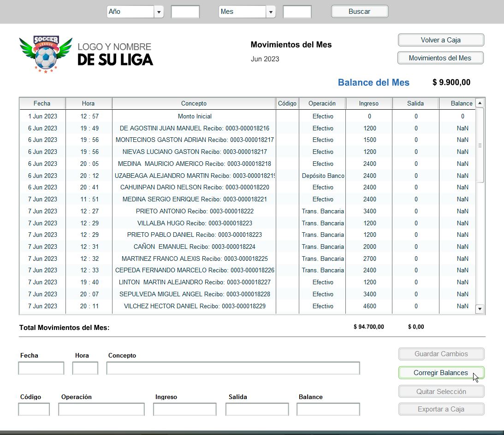Select CAHUINPAN DARIO NELSON row
Screen dimensions: 504x435
click(x=247, y=187)
